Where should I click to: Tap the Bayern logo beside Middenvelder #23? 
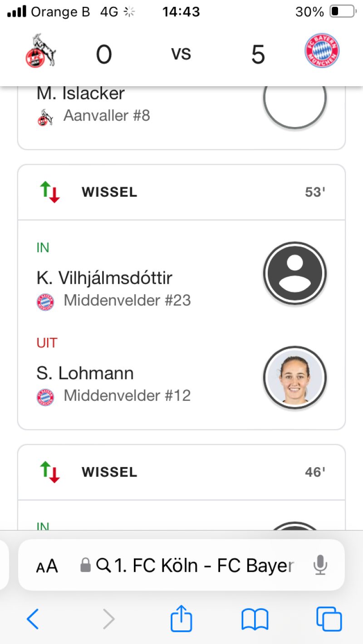(45, 302)
